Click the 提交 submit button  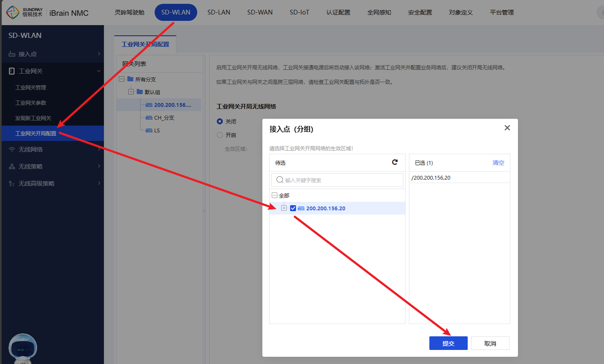pos(448,343)
